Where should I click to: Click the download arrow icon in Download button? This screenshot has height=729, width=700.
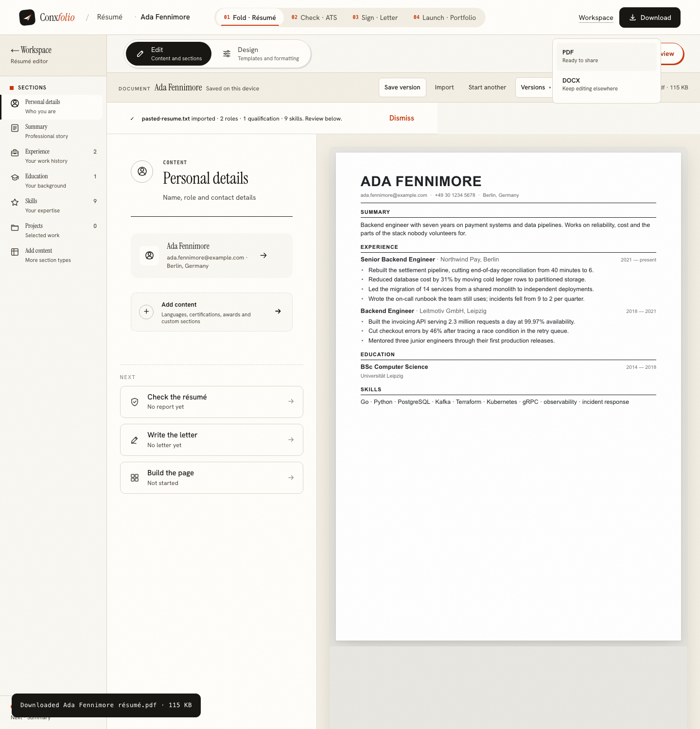point(632,17)
